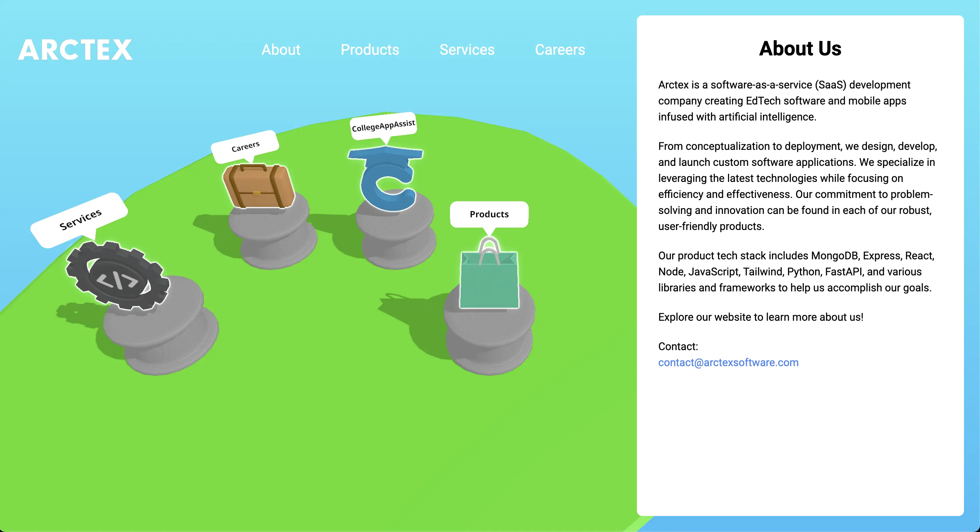Click the Contact: label text
Screen dimensions: 980x532
[678, 346]
